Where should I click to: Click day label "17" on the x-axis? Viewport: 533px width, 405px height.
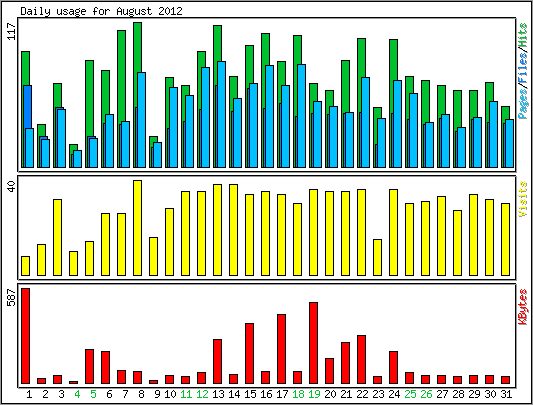tap(282, 394)
